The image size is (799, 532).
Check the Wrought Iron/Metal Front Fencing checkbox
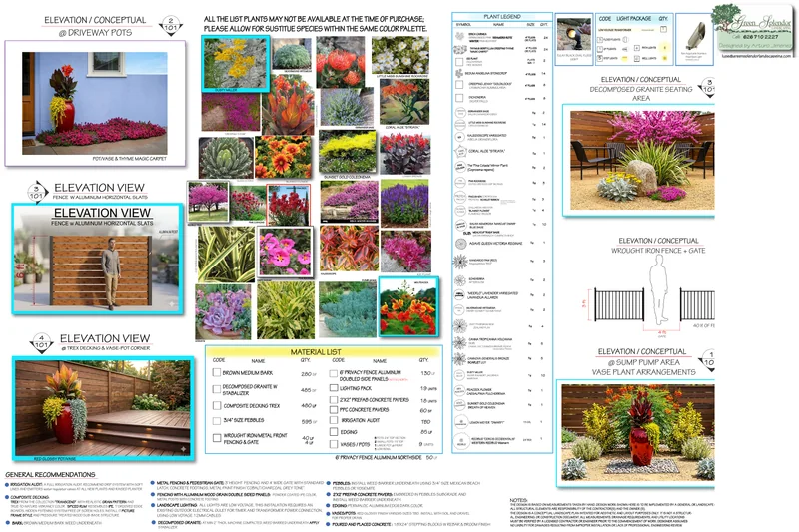216,438
